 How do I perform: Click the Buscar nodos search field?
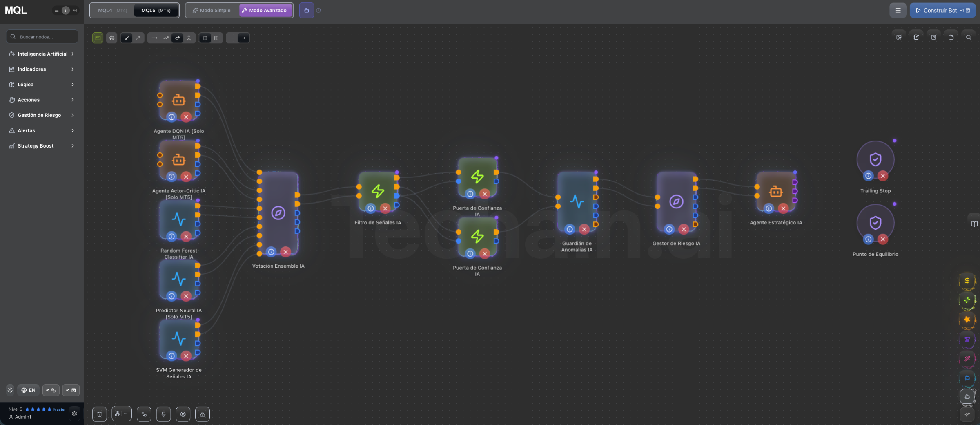42,37
